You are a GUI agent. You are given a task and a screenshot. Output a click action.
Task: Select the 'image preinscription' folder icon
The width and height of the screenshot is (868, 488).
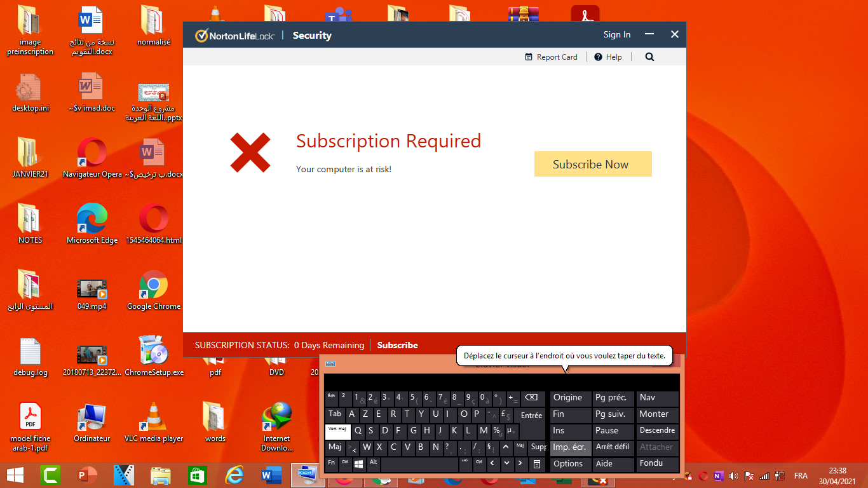[30, 30]
